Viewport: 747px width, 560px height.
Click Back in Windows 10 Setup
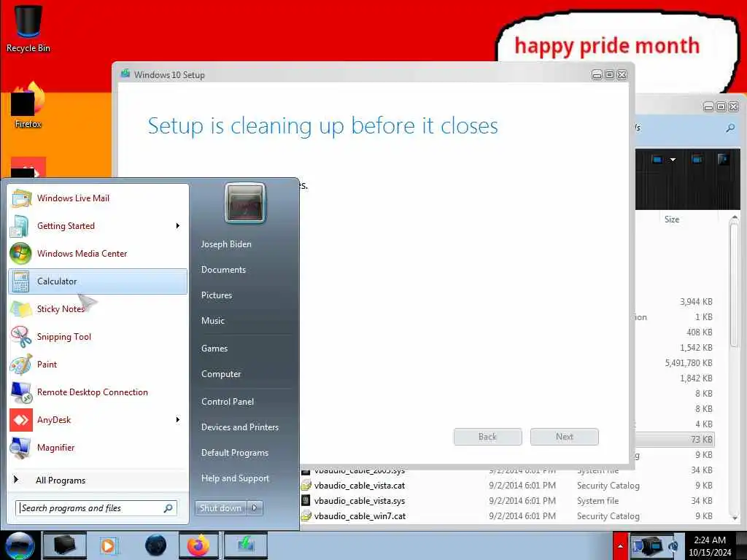(487, 437)
